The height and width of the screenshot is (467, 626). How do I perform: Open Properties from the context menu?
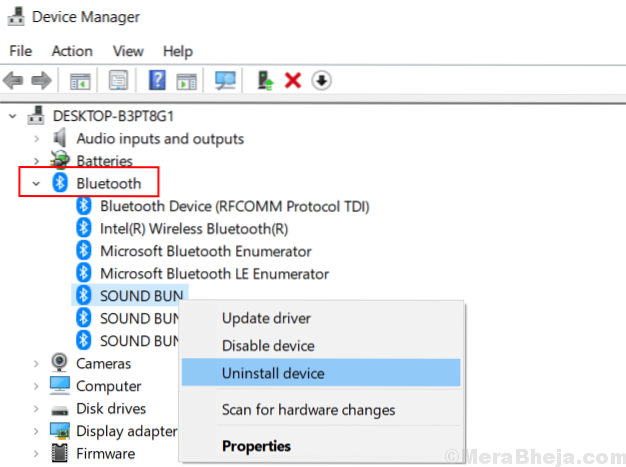(x=256, y=446)
